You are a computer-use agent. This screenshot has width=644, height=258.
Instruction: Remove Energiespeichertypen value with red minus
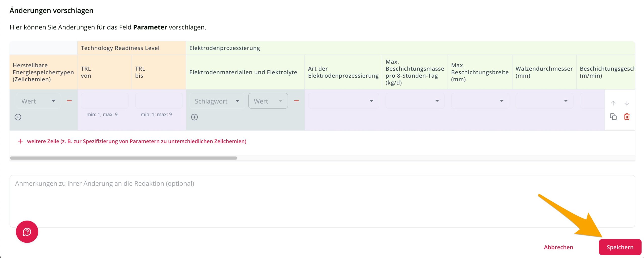click(x=69, y=101)
